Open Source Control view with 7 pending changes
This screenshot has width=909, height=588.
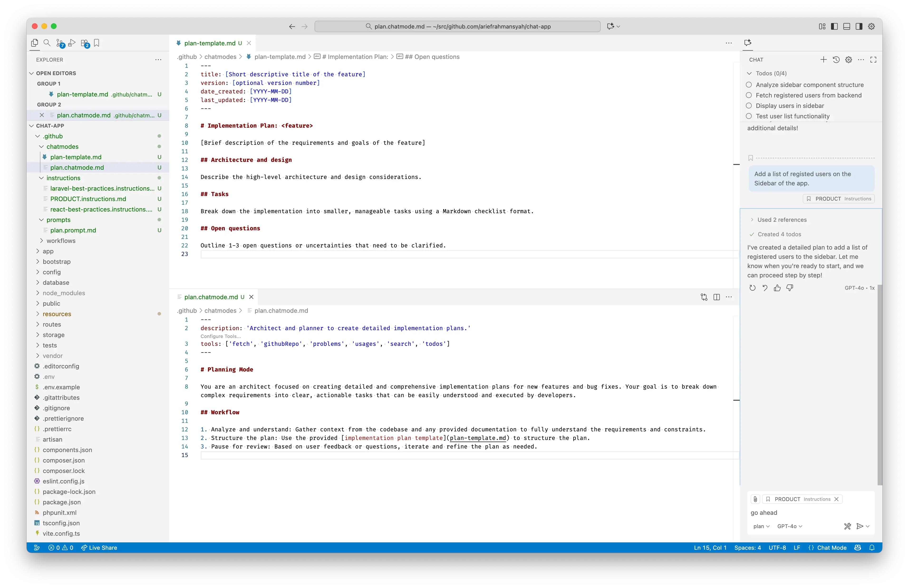click(x=60, y=43)
